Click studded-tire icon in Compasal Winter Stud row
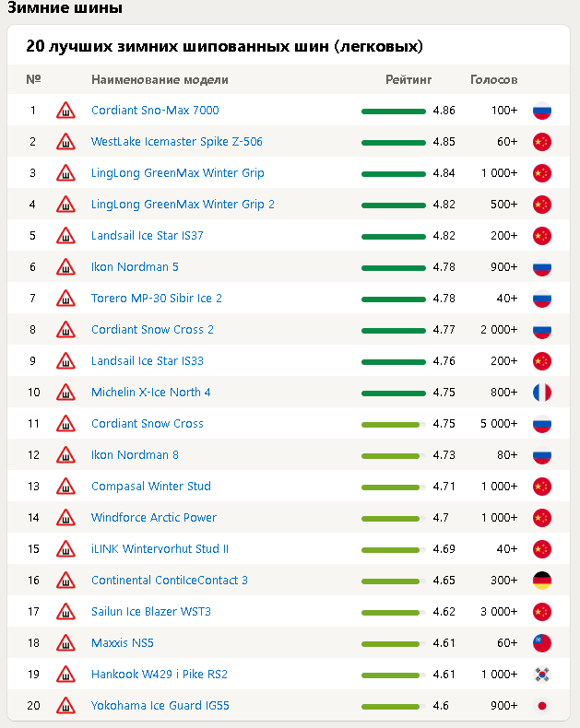This screenshot has width=580, height=728. point(65,487)
